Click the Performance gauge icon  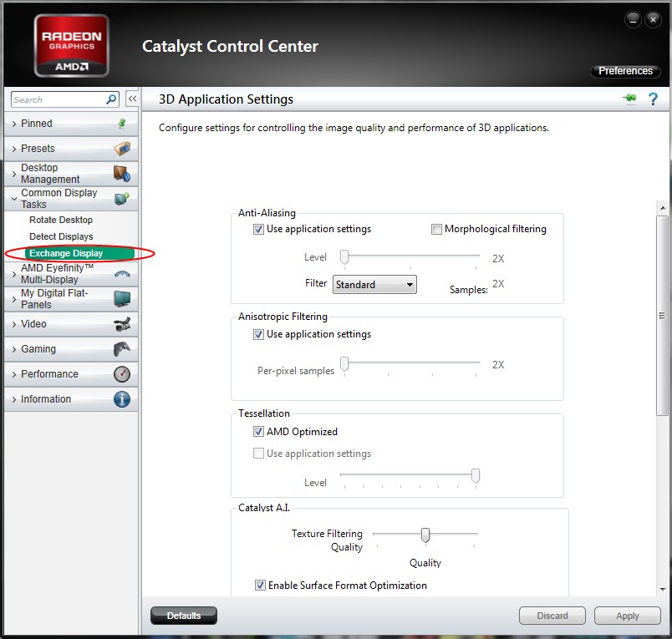(x=122, y=374)
